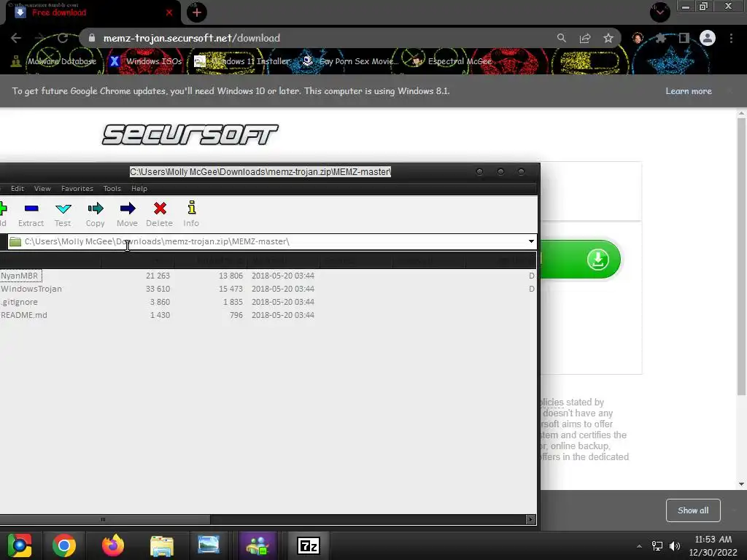Open the Malware Database bookmark
The width and height of the screenshot is (747, 560).
coord(53,61)
